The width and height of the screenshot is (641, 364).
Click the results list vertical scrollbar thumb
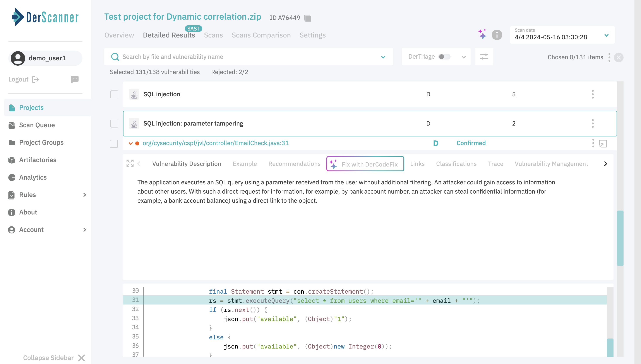click(620, 238)
